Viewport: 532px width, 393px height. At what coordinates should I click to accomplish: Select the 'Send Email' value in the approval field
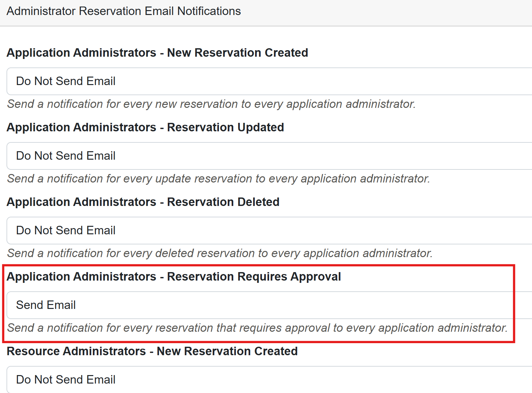(46, 305)
